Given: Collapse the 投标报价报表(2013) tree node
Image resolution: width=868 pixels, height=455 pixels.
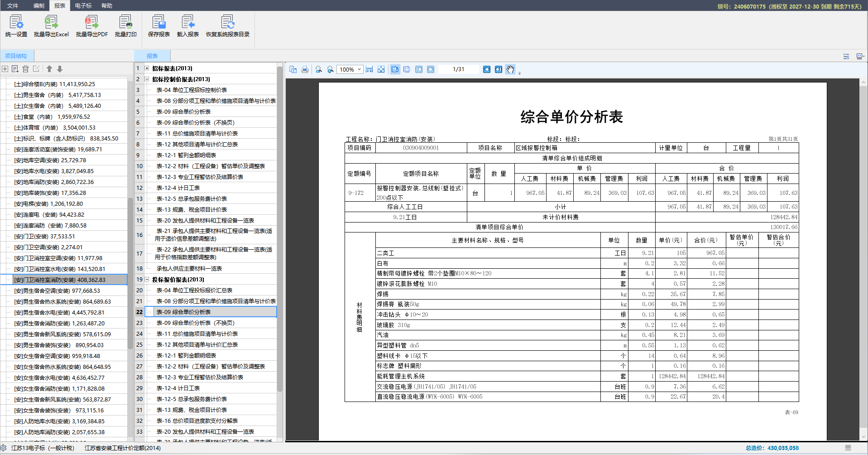Looking at the screenshot, I should (147, 280).
